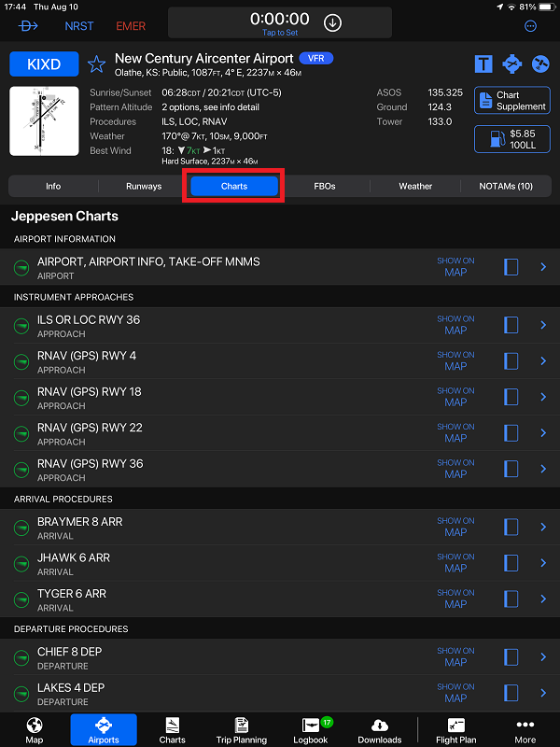Add AIRPORT INFO chart to binder
The width and height of the screenshot is (560, 747).
(x=511, y=267)
